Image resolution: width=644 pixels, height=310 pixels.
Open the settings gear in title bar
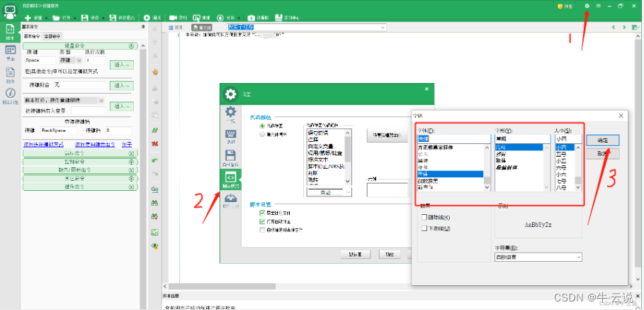tap(587, 6)
